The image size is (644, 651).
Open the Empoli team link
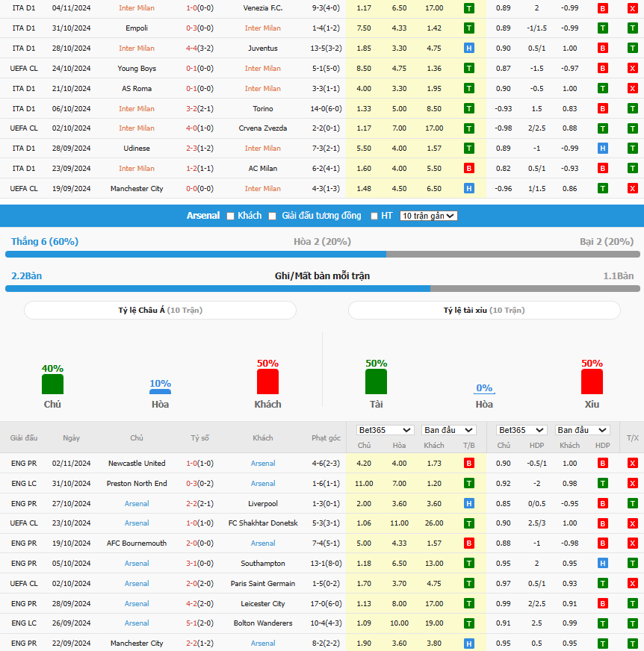(x=137, y=28)
